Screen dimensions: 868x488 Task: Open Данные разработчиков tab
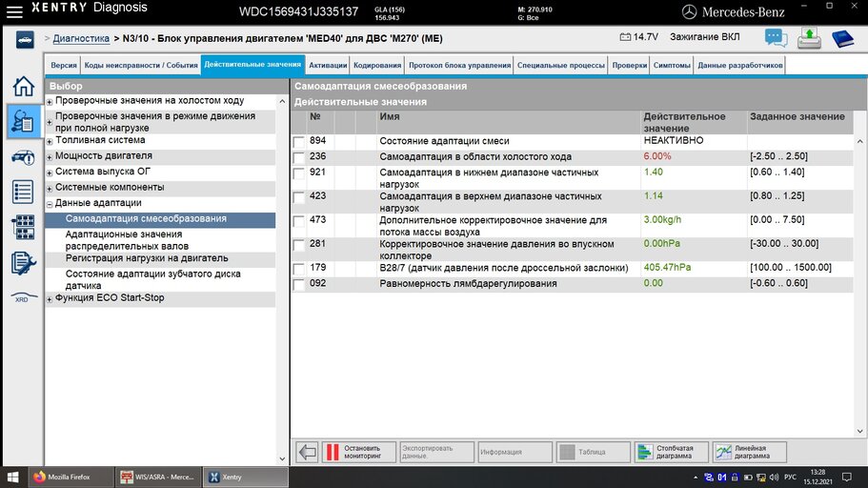click(x=740, y=66)
